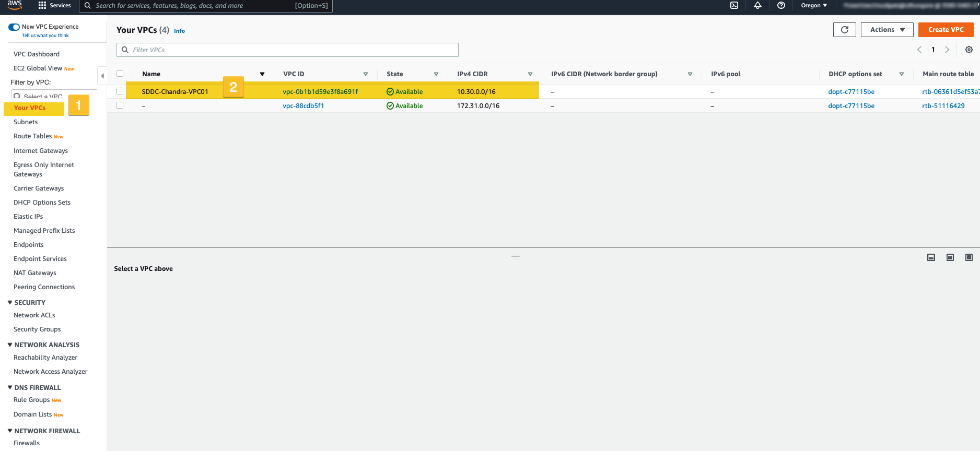Click the Create VPC button
Screen dimensions: 980x451
[x=946, y=30]
